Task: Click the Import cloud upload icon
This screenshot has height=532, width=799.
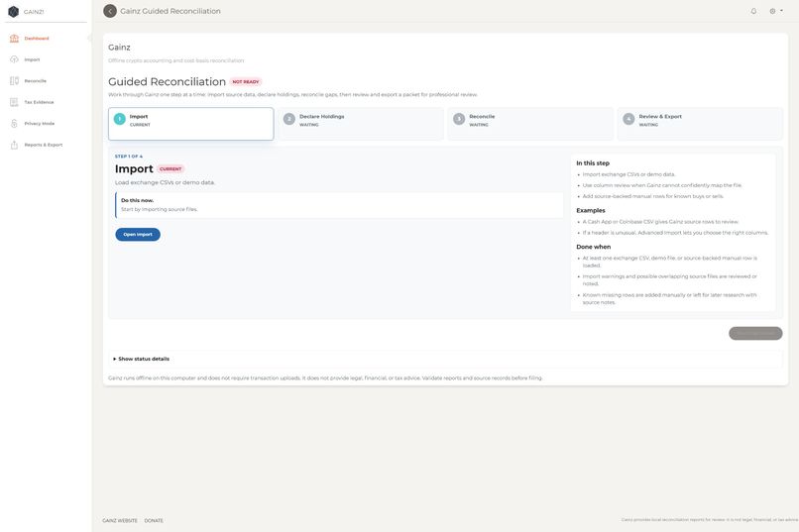Action: [x=14, y=59]
